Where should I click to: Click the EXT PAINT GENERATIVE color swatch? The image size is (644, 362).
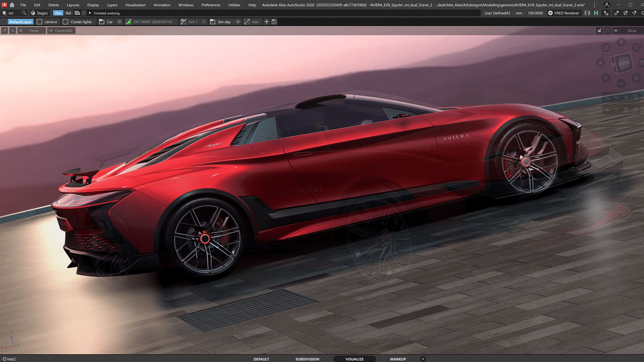129,21
